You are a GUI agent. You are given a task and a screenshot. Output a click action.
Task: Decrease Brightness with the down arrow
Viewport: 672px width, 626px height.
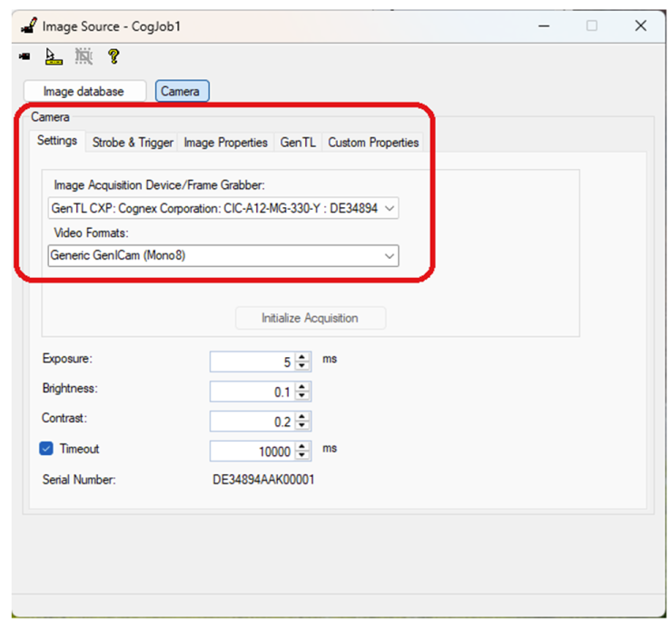coord(302,396)
